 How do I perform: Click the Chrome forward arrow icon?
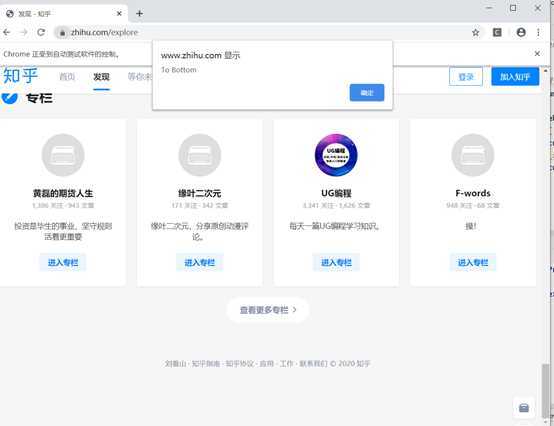pos(24,32)
